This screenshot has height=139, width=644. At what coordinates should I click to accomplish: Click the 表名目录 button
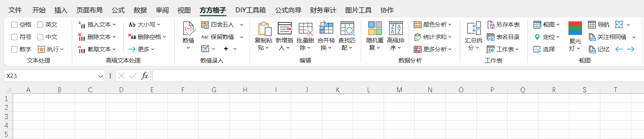click(503, 37)
